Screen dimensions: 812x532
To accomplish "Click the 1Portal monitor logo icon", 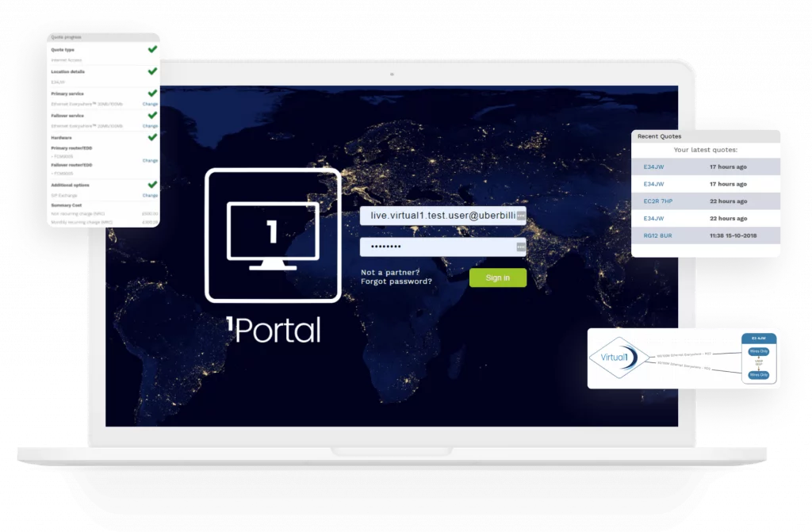I will pos(273,235).
